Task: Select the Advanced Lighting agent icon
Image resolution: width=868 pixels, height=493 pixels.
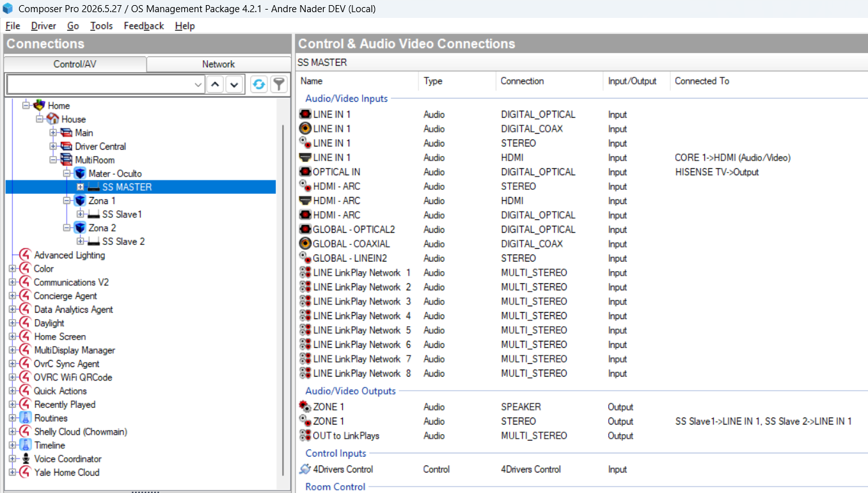Action: (x=25, y=255)
